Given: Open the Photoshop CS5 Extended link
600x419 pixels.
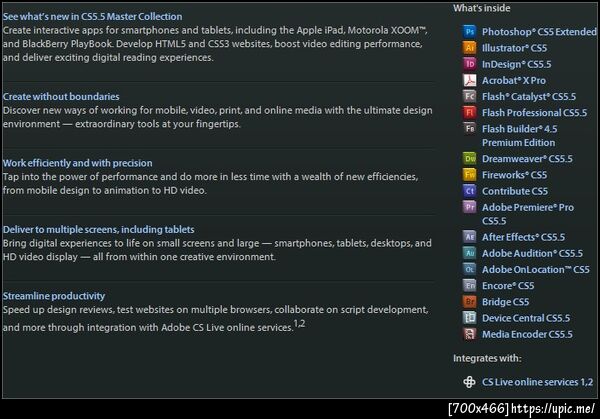Looking at the screenshot, I should click(x=539, y=32).
